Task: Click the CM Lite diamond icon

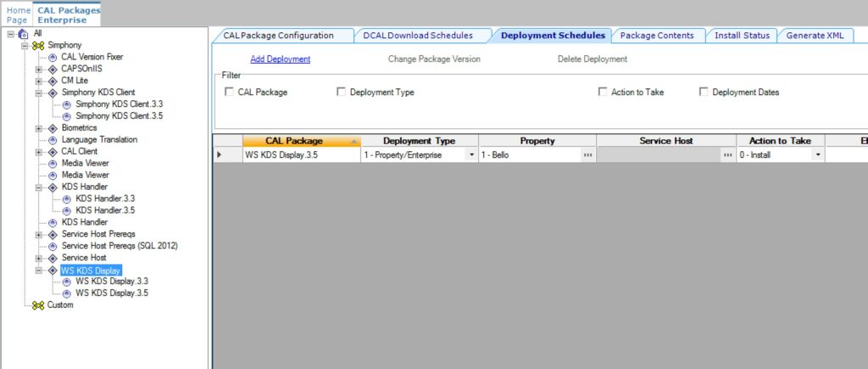Action: 53,81
